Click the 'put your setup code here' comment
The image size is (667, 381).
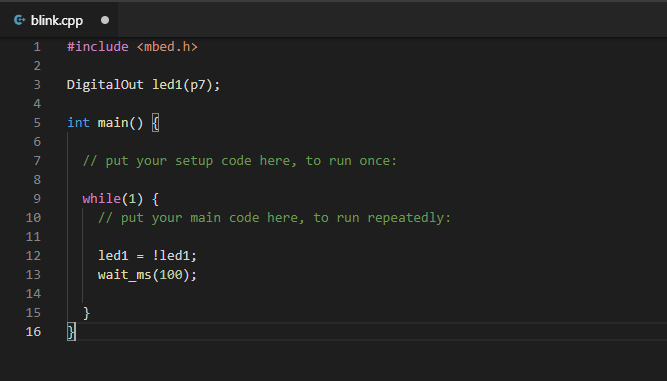pos(240,161)
